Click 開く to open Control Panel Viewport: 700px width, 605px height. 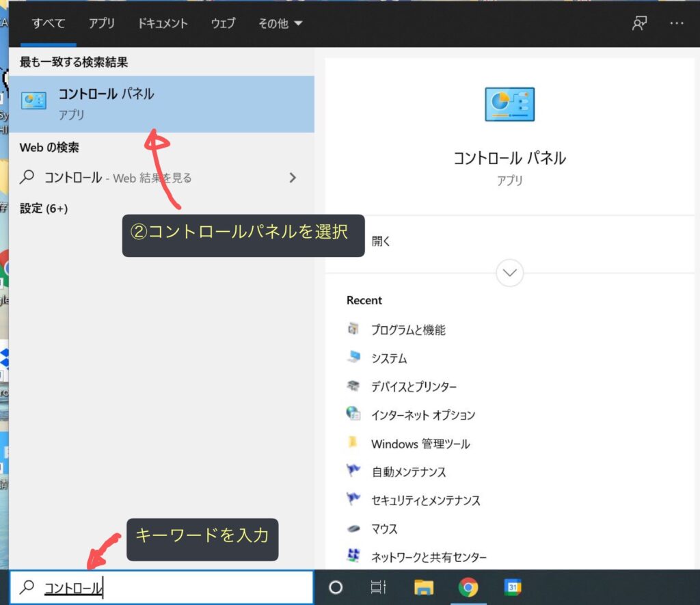[381, 241]
